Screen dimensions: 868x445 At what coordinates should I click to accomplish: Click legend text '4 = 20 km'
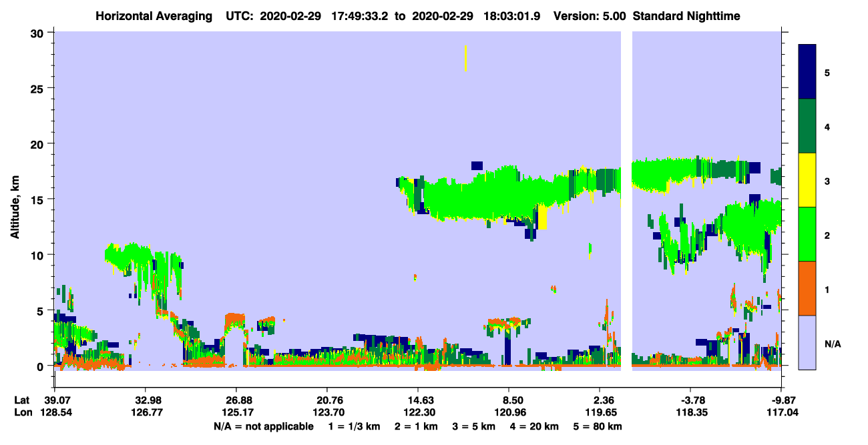[535, 426]
